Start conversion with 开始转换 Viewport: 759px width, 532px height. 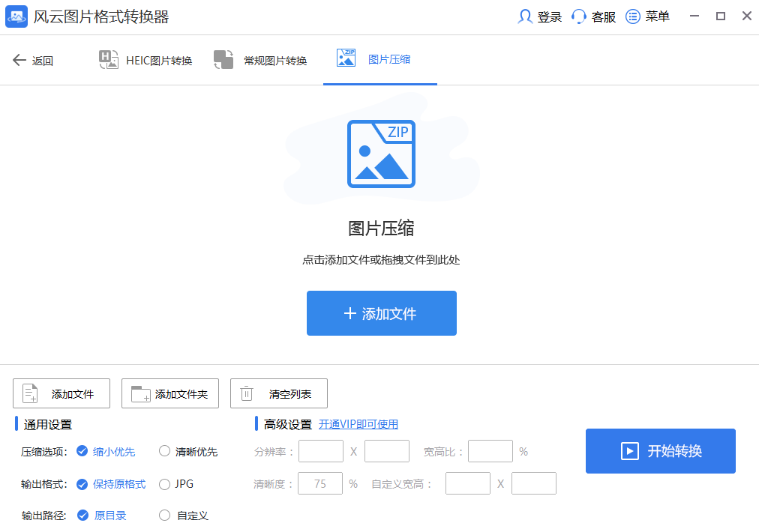[x=660, y=451]
